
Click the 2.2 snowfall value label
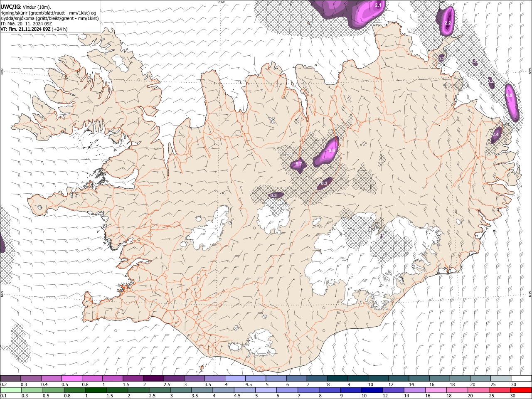[448, 23]
